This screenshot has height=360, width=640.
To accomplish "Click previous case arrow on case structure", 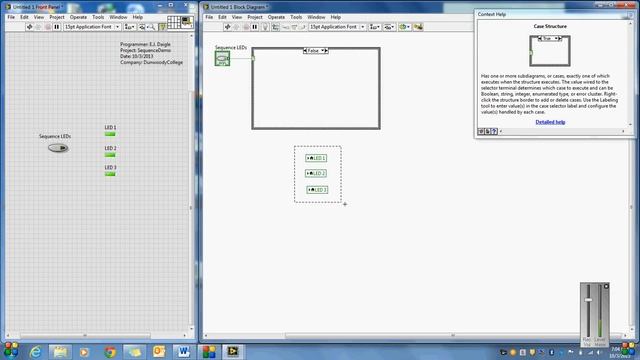I will (x=305, y=51).
